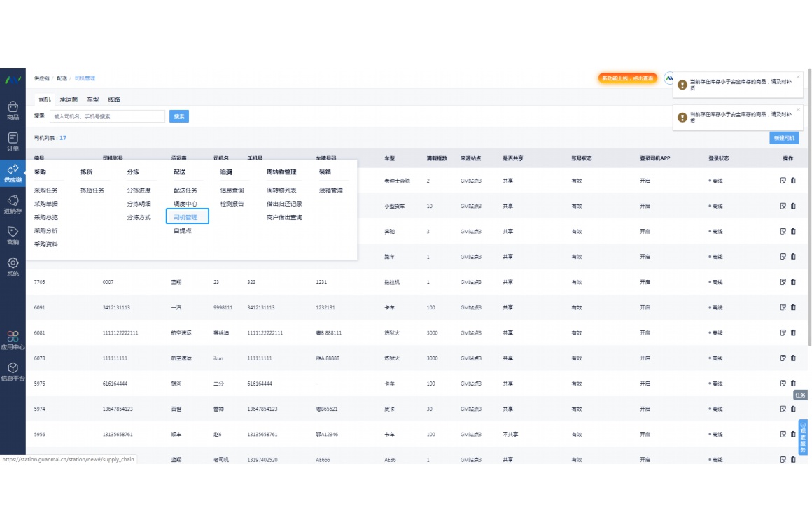Delete driver row 7705

click(793, 282)
